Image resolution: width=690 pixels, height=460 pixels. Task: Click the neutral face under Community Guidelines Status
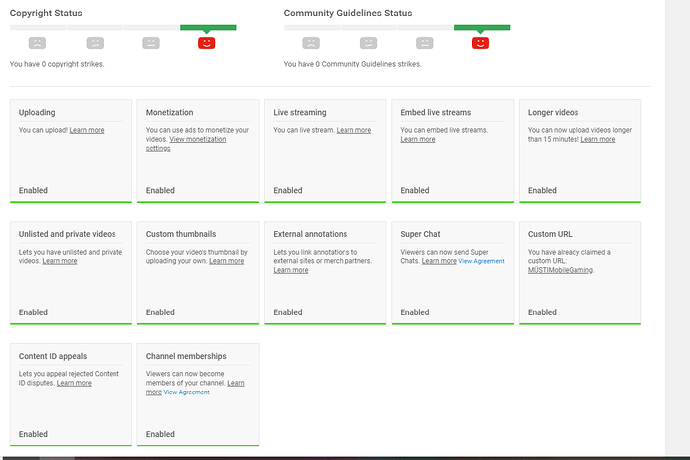pos(425,43)
